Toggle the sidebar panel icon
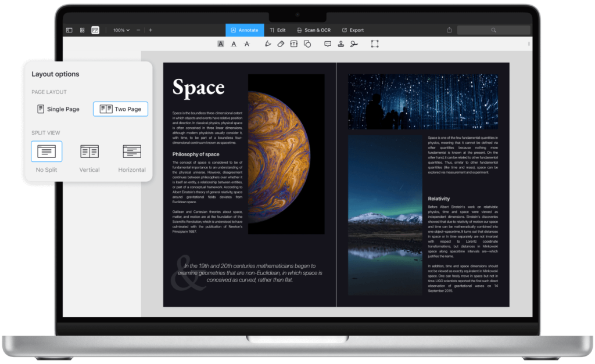Viewport: 595px width, 364px height. click(69, 30)
